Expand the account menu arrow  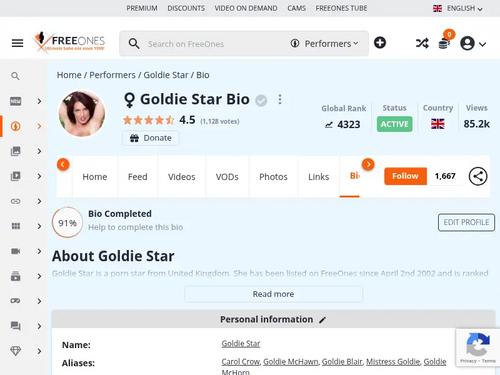coord(482,44)
